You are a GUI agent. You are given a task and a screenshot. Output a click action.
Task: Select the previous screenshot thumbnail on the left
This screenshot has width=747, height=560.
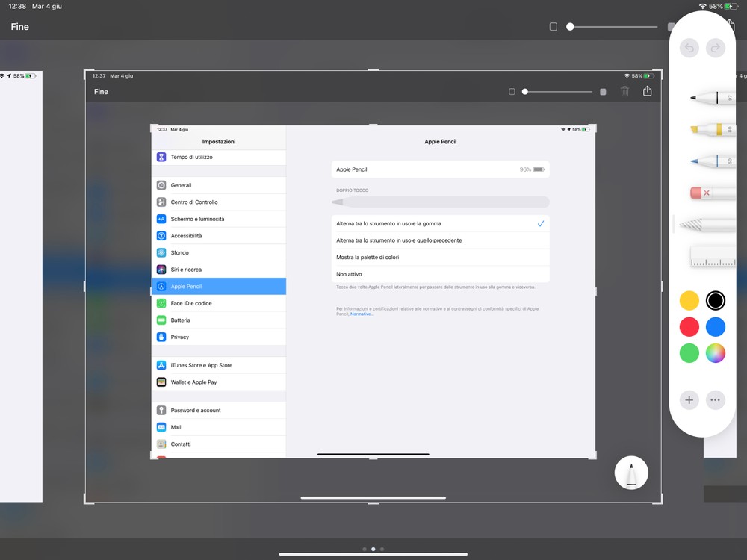click(x=21, y=286)
